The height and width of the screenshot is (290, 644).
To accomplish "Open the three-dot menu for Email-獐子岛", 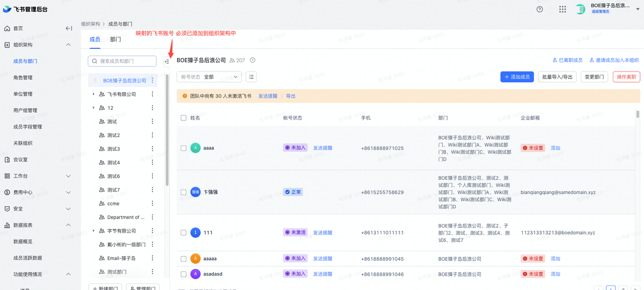I will (152, 258).
